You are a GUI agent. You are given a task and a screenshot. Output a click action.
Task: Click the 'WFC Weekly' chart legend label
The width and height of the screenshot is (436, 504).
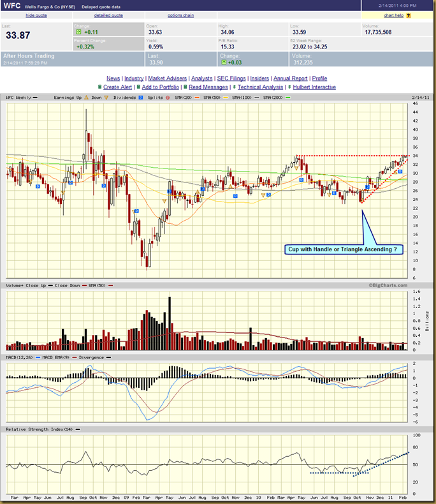pos(18,98)
